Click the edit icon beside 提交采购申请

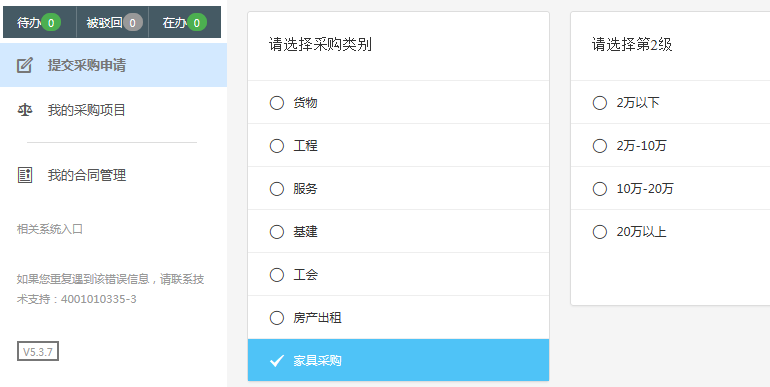[x=25, y=65]
